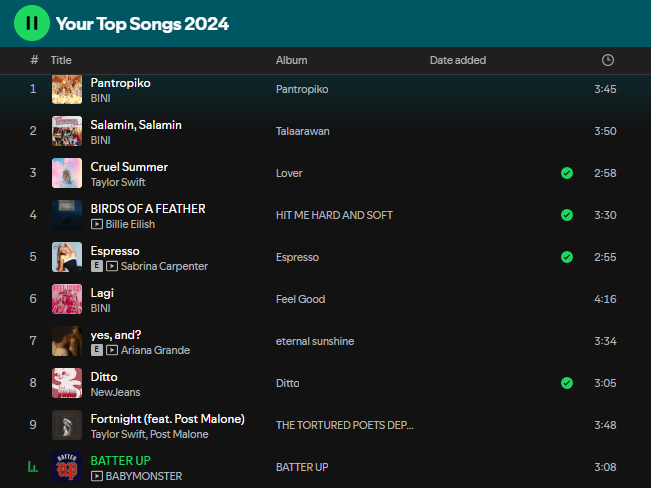The image size is (651, 488).
Task: Click the yes, and? cover art
Action: click(x=67, y=341)
